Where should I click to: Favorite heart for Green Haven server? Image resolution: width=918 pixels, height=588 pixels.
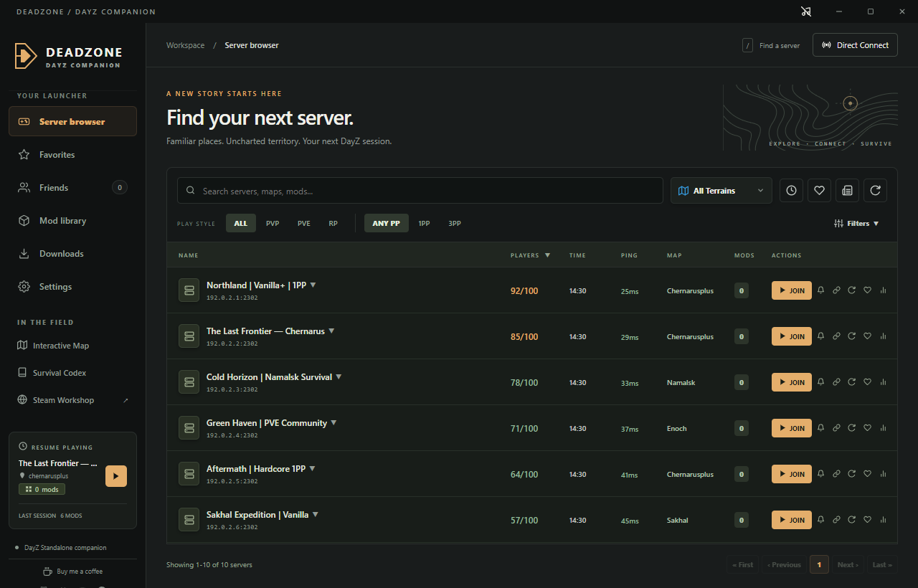pos(867,428)
